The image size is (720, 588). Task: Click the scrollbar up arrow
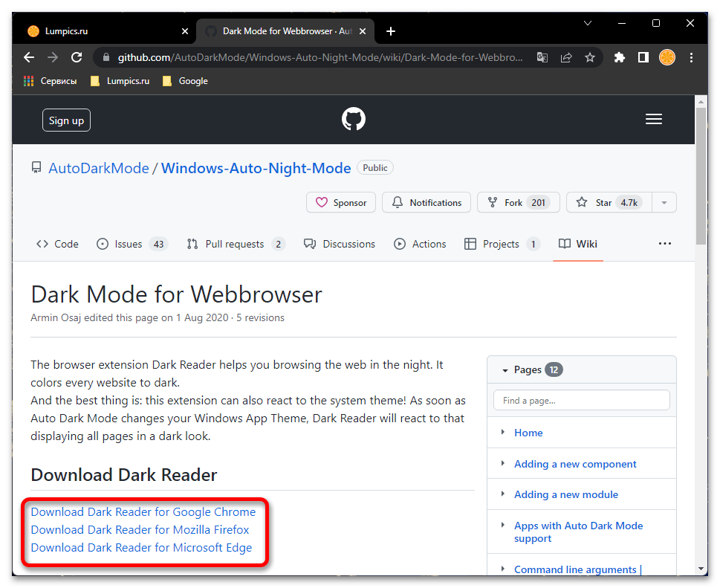click(701, 101)
